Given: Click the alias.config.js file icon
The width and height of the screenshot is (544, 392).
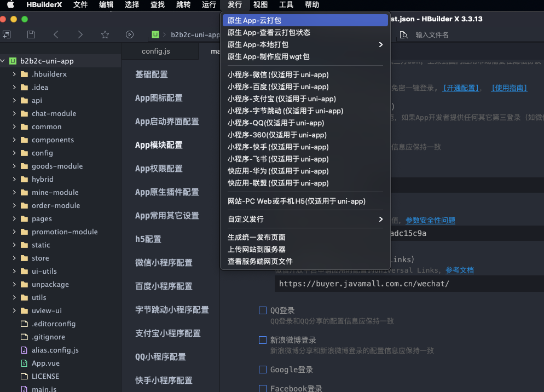Looking at the screenshot, I should 24,350.
